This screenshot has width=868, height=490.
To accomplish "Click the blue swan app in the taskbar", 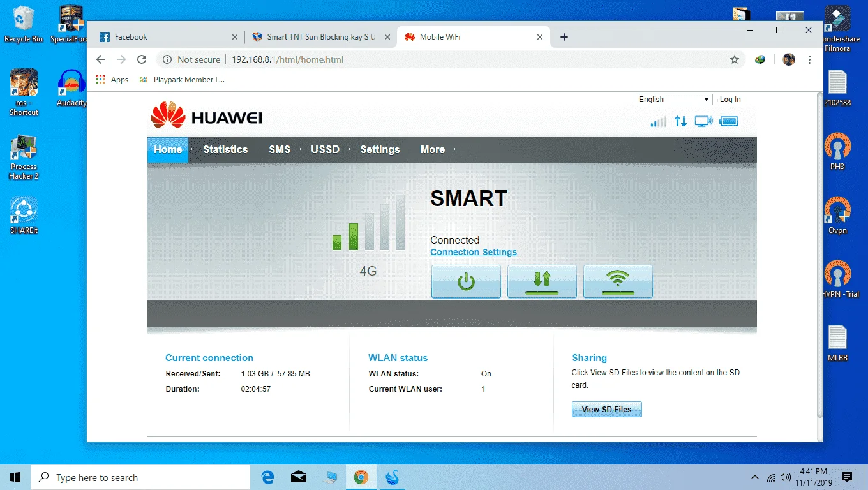I will 392,477.
